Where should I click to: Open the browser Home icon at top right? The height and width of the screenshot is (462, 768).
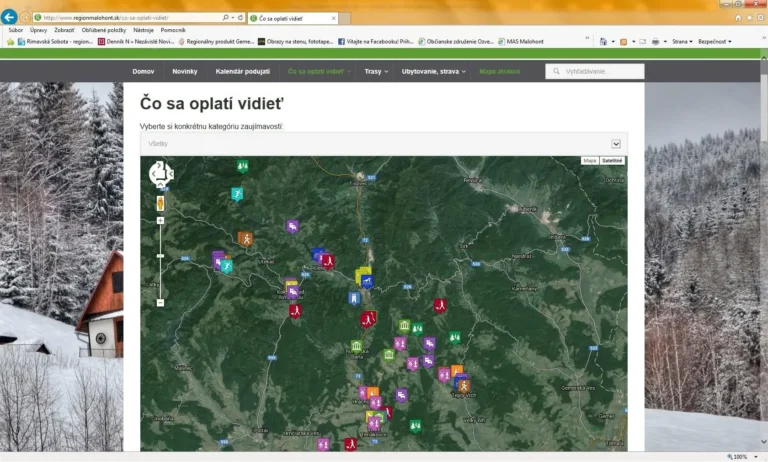coord(738,18)
